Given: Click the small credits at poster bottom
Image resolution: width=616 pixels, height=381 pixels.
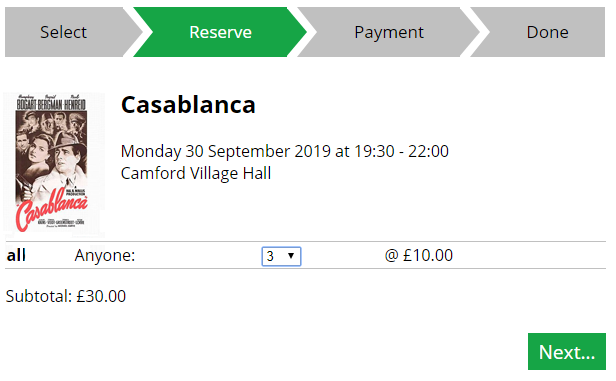Looking at the screenshot, I should 61,223.
